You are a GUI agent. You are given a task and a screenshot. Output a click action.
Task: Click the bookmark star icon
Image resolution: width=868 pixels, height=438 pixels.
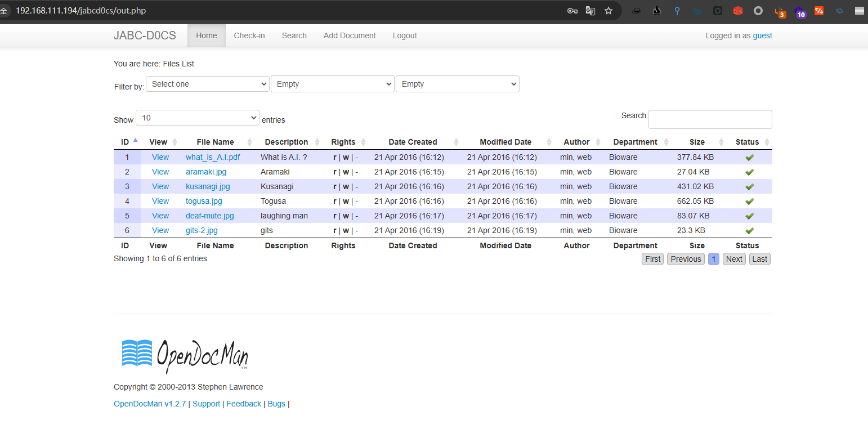609,11
